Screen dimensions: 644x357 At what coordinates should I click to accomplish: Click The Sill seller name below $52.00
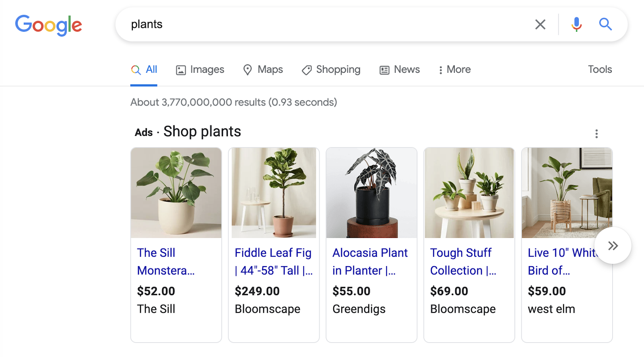click(x=156, y=309)
